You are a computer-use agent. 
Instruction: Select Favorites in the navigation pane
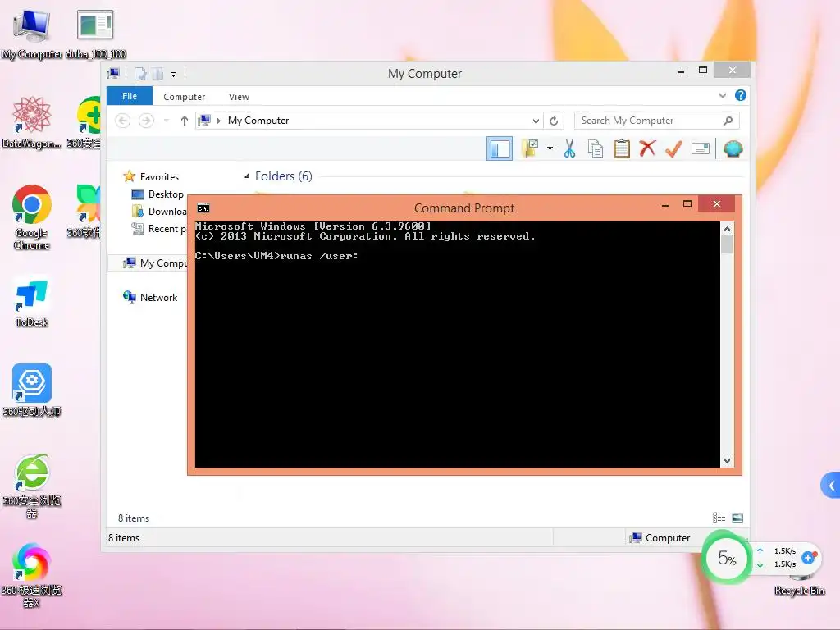click(x=159, y=177)
